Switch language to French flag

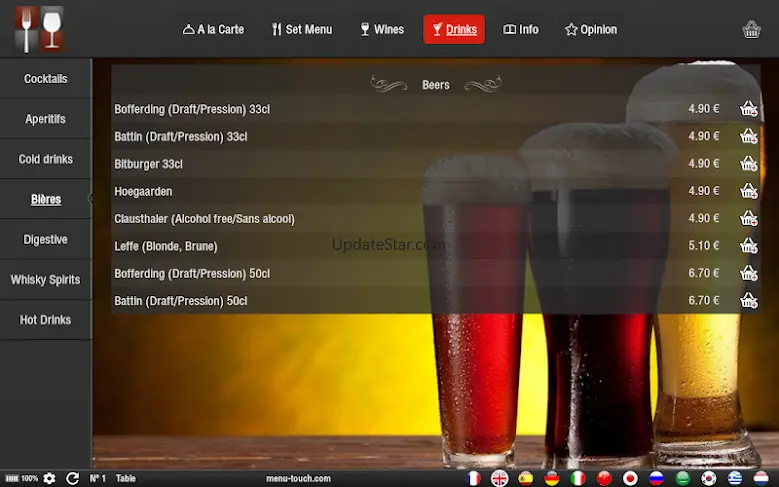[473, 479]
